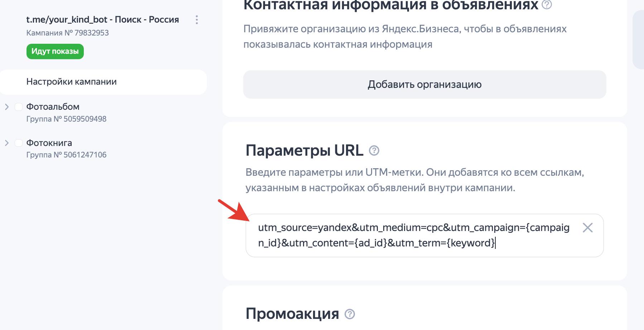Click Группа № 5061247106 under Фотокнига

(x=66, y=155)
